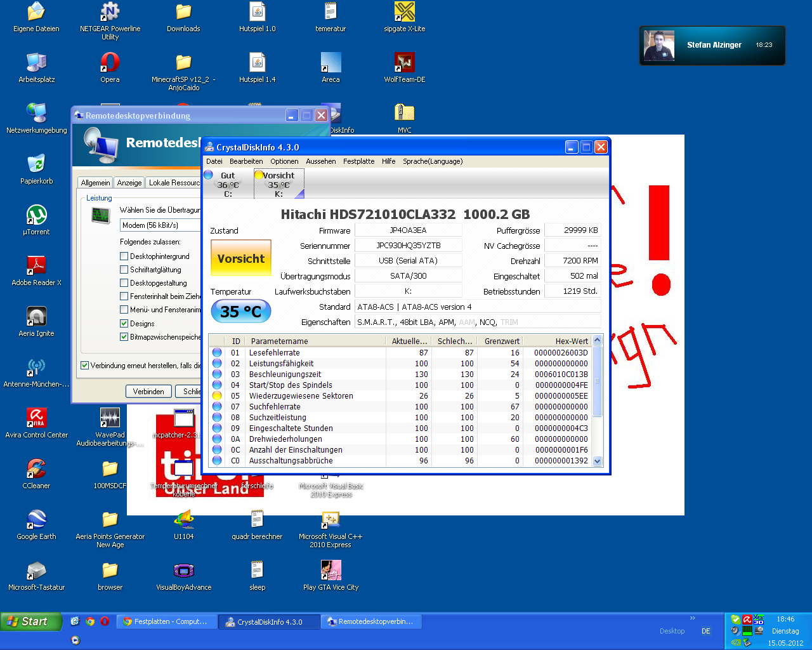The width and height of the screenshot is (812, 650).
Task: Open Papierkorb recycle bin
Action: click(36, 169)
